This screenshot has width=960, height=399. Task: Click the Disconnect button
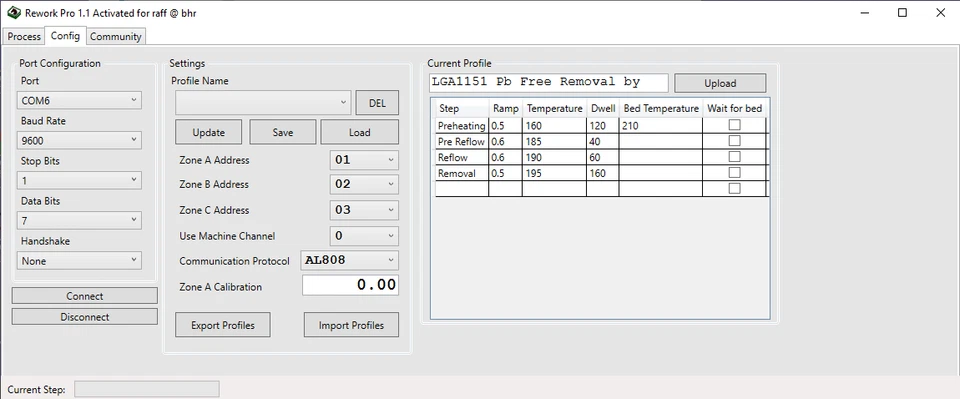coord(84,317)
